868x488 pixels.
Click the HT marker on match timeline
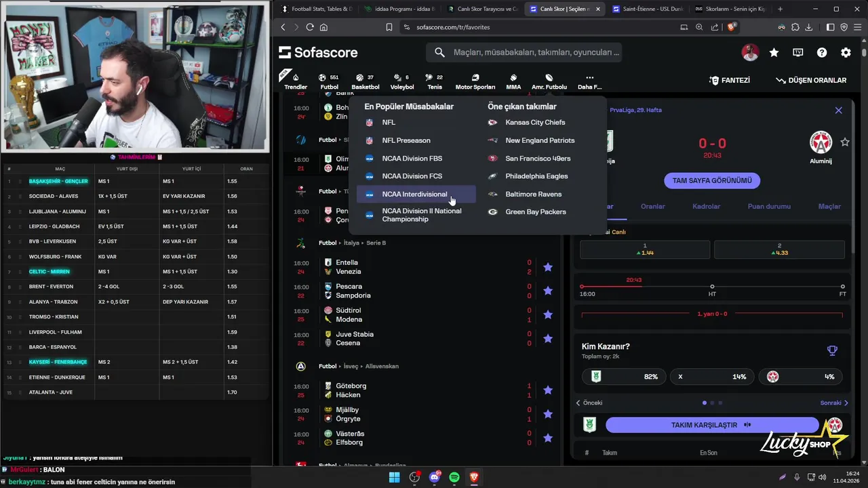pos(712,287)
